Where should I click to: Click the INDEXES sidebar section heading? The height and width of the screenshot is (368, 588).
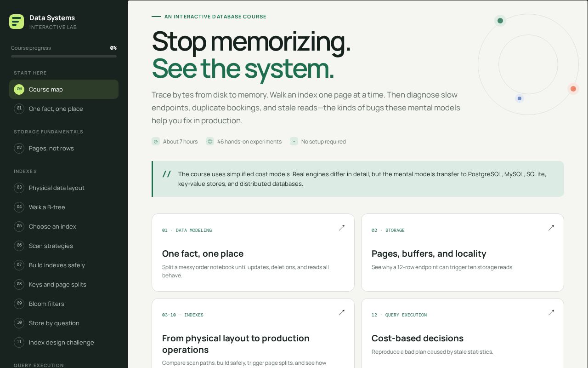(25, 171)
